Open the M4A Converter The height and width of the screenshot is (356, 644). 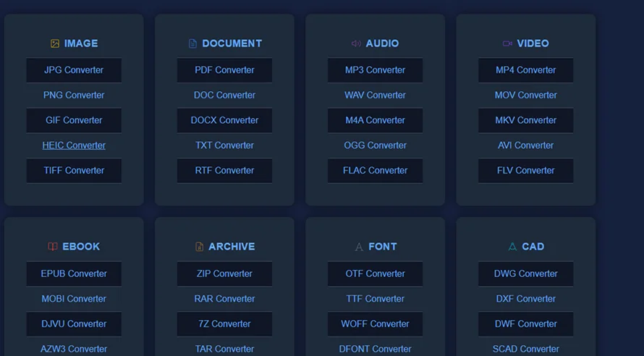[x=375, y=120]
